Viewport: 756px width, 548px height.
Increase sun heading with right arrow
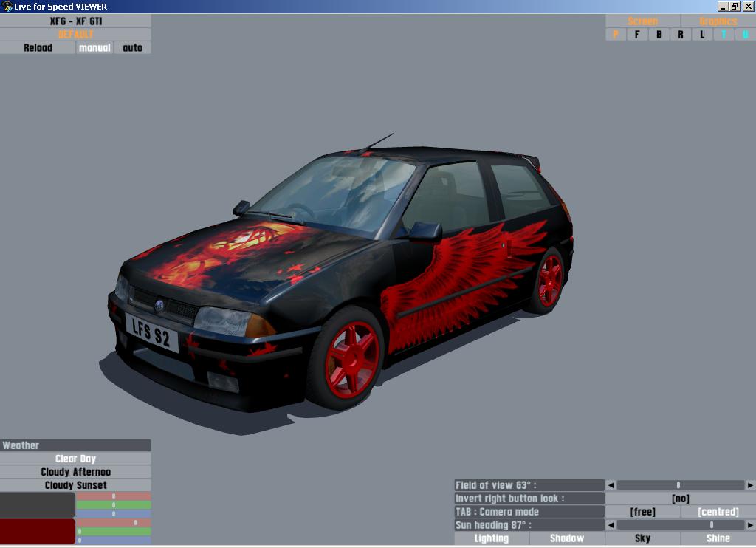[x=750, y=525]
